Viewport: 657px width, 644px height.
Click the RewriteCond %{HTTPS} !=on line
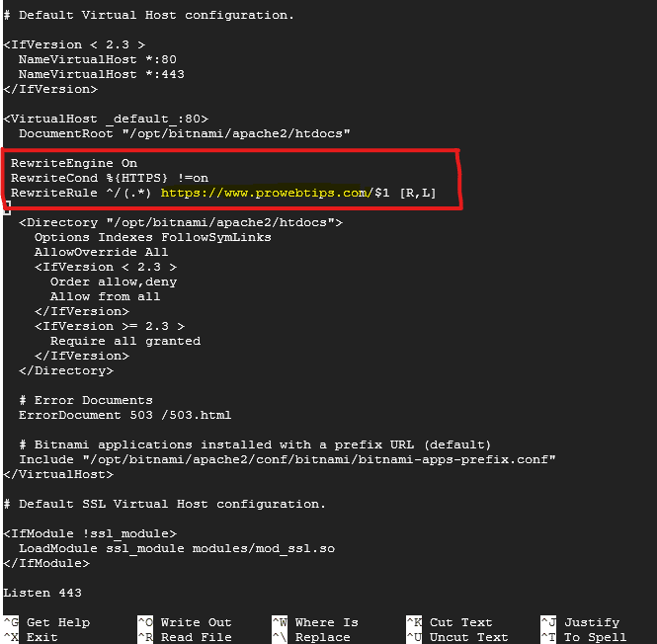click(110, 178)
